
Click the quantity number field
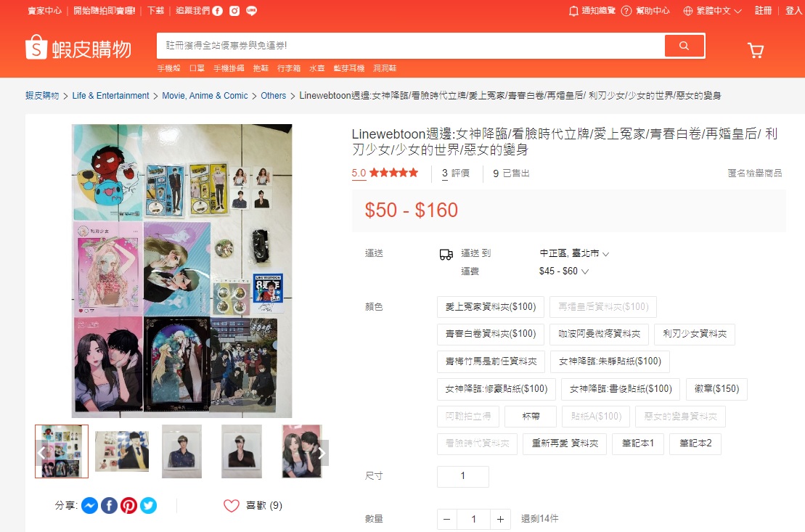pos(473,519)
